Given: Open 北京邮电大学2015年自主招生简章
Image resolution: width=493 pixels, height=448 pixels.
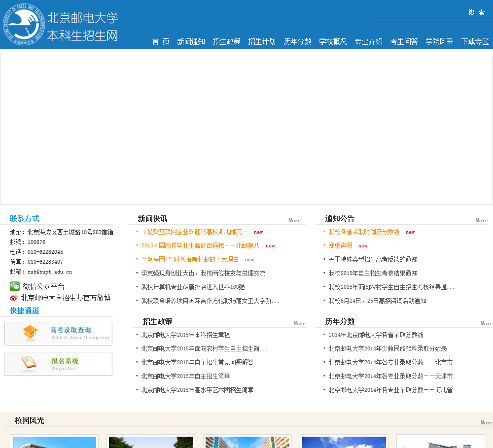Looking at the screenshot, I should [x=185, y=377].
